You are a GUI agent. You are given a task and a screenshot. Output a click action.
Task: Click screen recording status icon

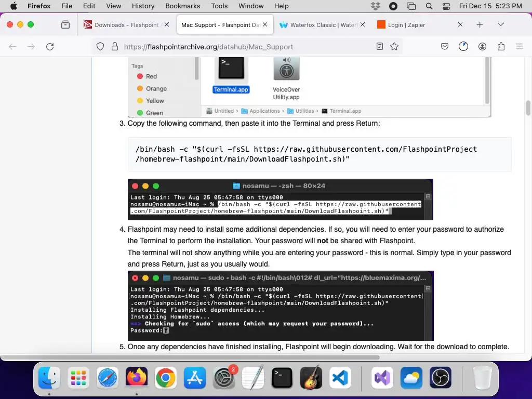point(393,6)
